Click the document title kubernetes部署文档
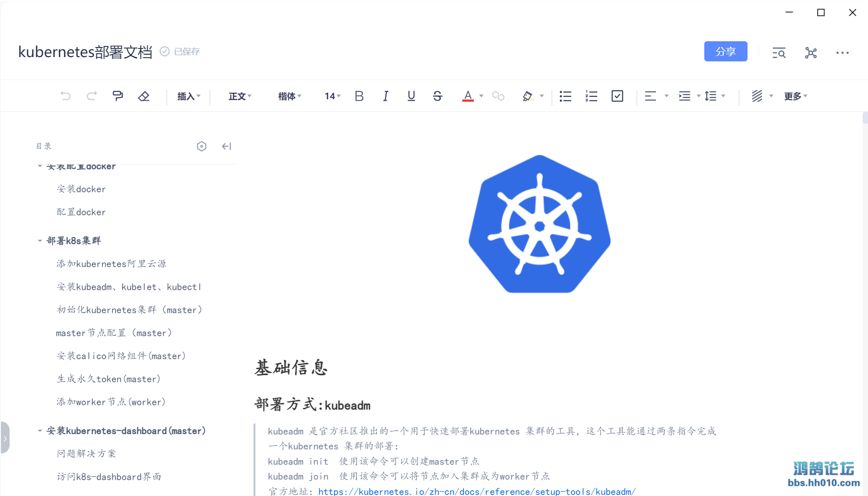Screen dimensions: 868x496 pyautogui.click(x=85, y=51)
